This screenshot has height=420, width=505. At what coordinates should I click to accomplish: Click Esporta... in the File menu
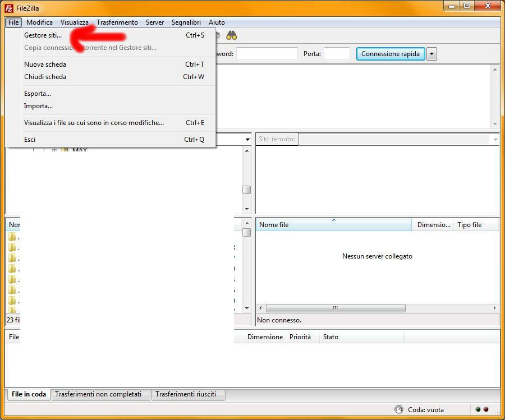click(38, 94)
